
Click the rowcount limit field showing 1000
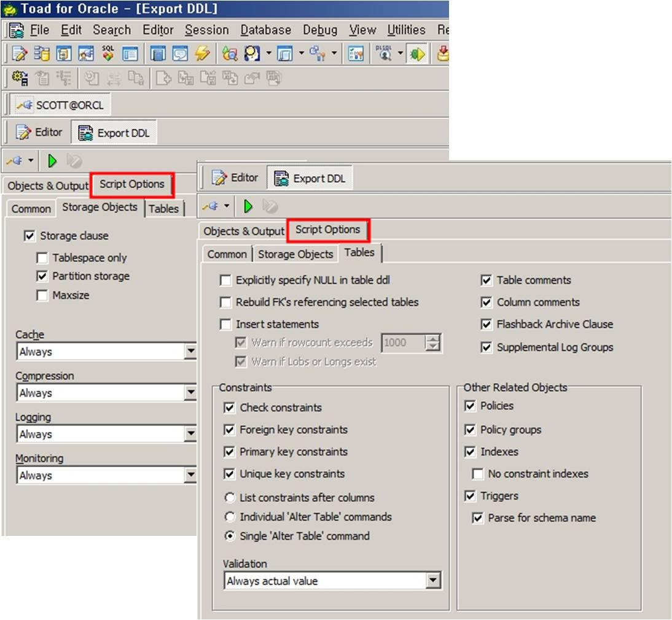click(x=403, y=343)
